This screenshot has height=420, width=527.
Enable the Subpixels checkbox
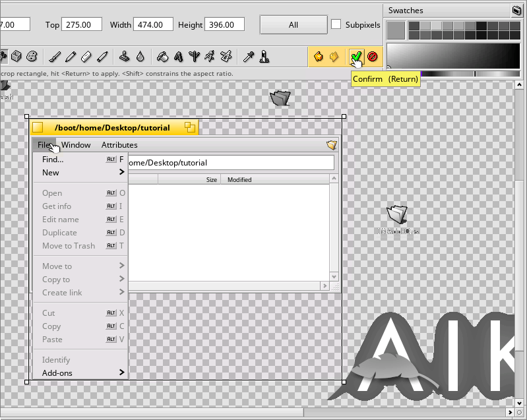click(x=336, y=25)
